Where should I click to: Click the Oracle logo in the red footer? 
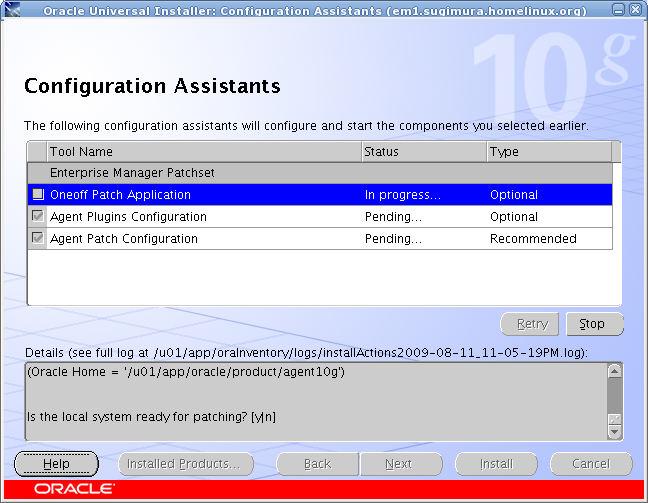pyautogui.click(x=74, y=489)
